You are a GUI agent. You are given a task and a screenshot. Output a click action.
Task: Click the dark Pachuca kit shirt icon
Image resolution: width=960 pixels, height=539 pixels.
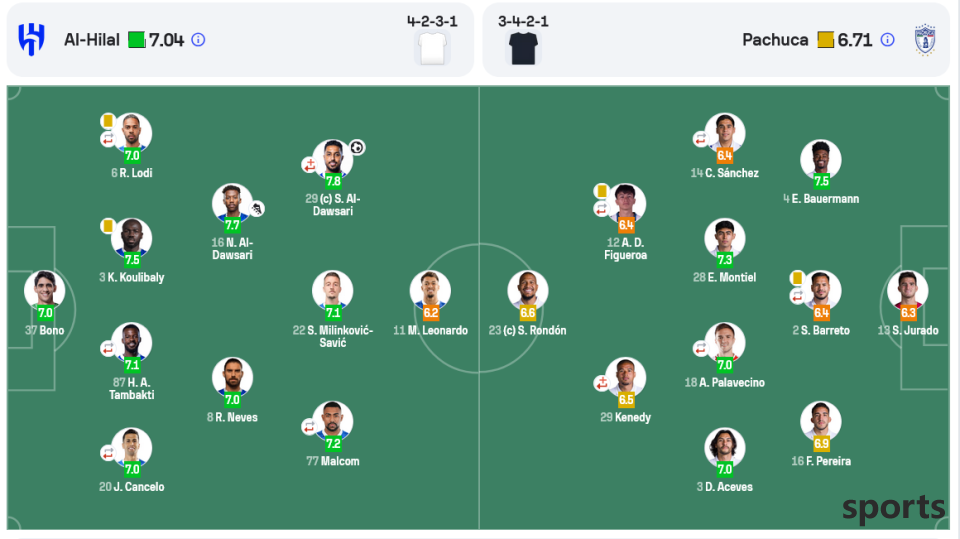[x=523, y=48]
